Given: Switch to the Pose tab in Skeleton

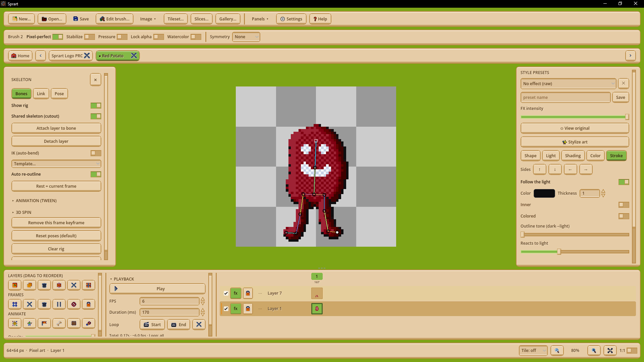Looking at the screenshot, I should pyautogui.click(x=59, y=94).
